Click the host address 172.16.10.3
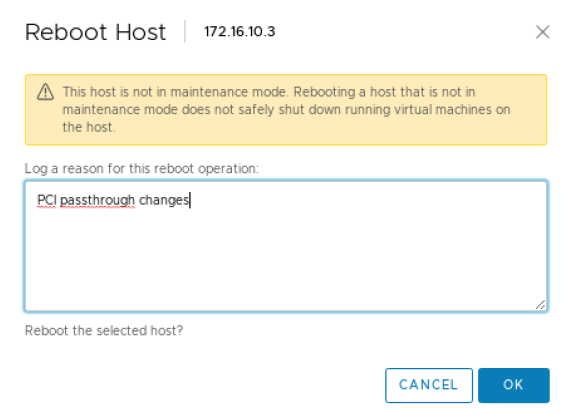 coord(240,32)
